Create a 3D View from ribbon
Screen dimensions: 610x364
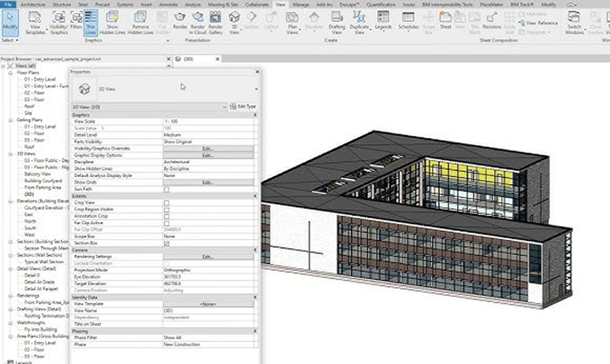click(x=234, y=23)
